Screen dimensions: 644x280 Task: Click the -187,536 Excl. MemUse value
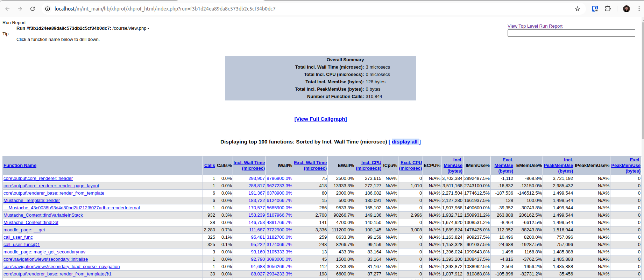click(x=504, y=193)
